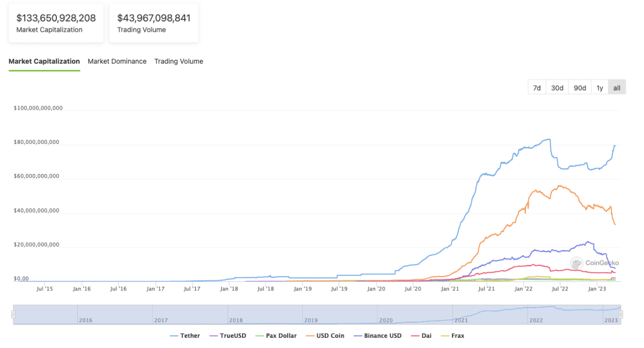
Task: Click the 2023 label in range navigator
Action: [611, 320]
